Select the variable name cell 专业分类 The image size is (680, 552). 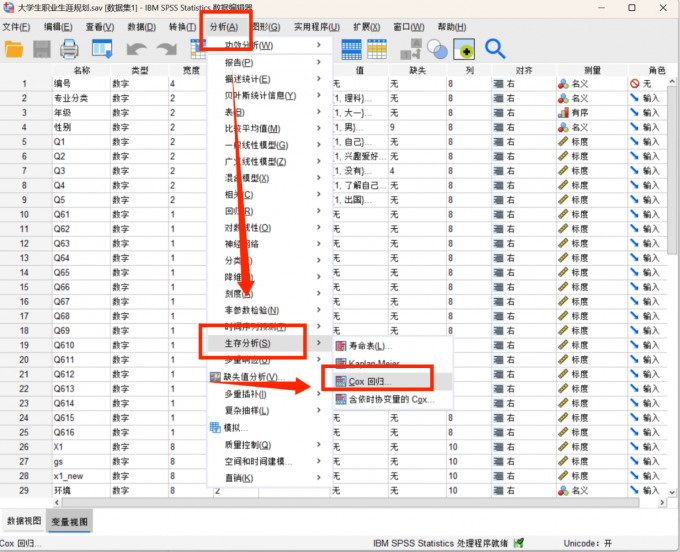82,98
